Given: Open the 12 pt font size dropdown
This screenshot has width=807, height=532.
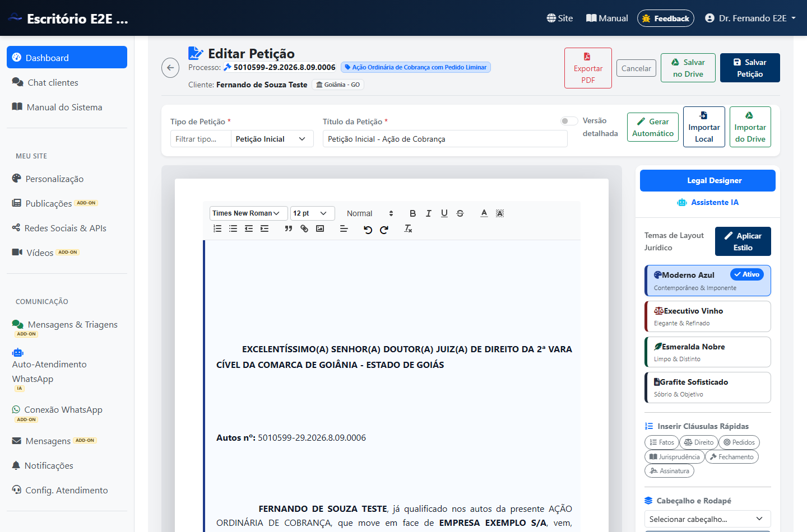Looking at the screenshot, I should click(x=313, y=213).
